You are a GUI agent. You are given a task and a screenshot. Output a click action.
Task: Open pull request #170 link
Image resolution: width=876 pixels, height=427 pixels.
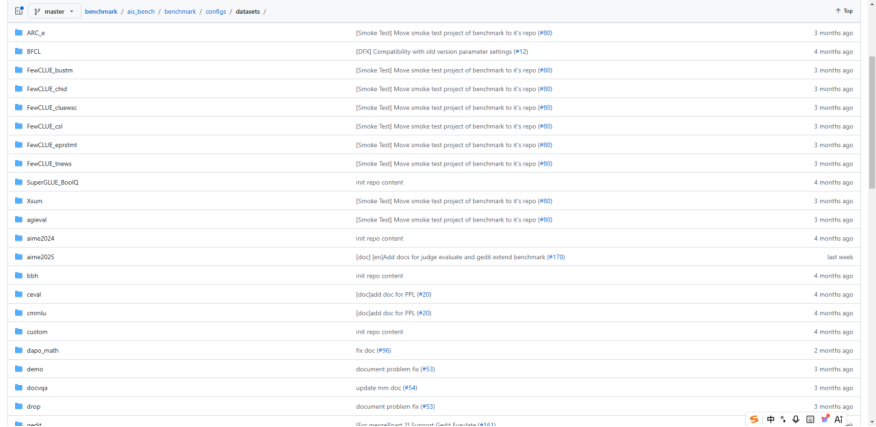click(555, 257)
